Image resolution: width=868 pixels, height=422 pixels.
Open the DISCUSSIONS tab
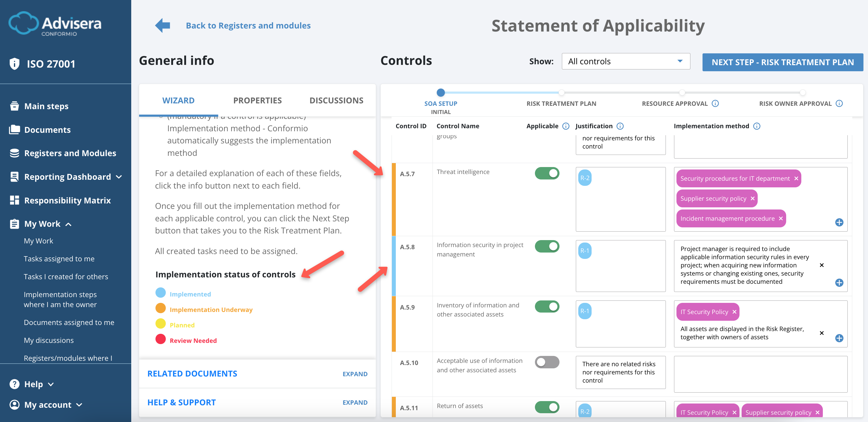tap(336, 100)
